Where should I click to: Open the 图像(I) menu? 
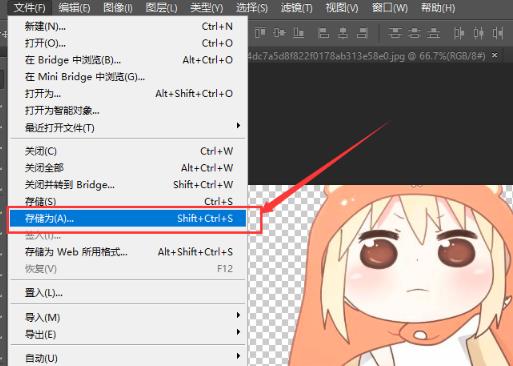point(118,7)
